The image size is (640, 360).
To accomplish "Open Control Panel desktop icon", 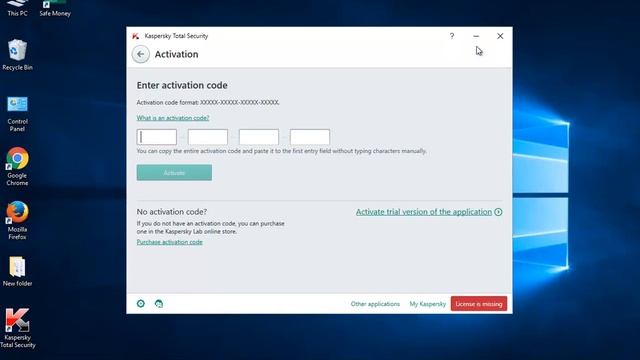I will [17, 114].
